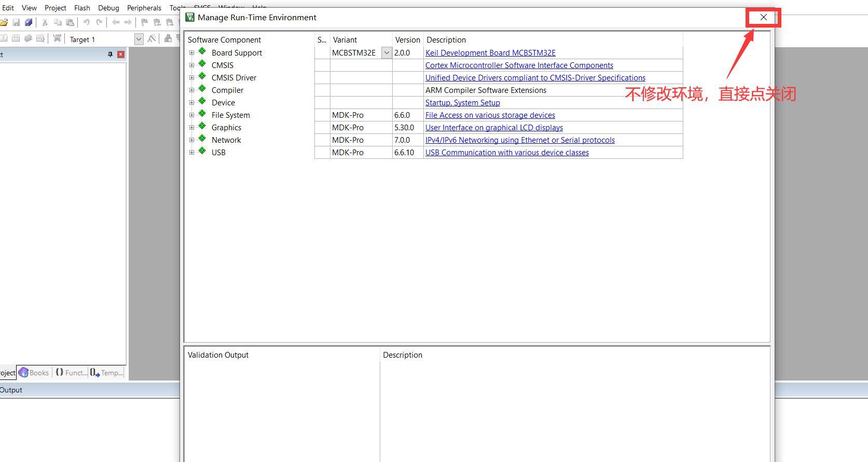868x462 pixels.
Task: Open Manage Project Items icon
Action: click(x=168, y=38)
